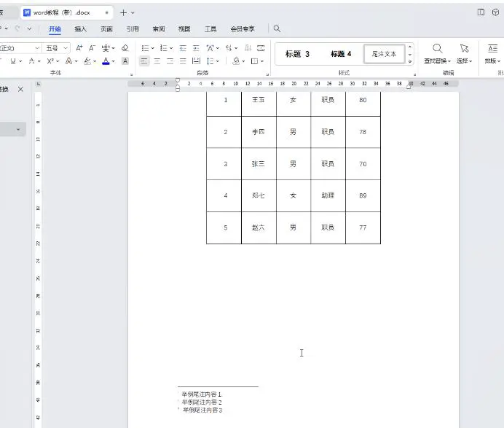The image size is (504, 428).
Task: Close the side panel with X
Action: 20,89
